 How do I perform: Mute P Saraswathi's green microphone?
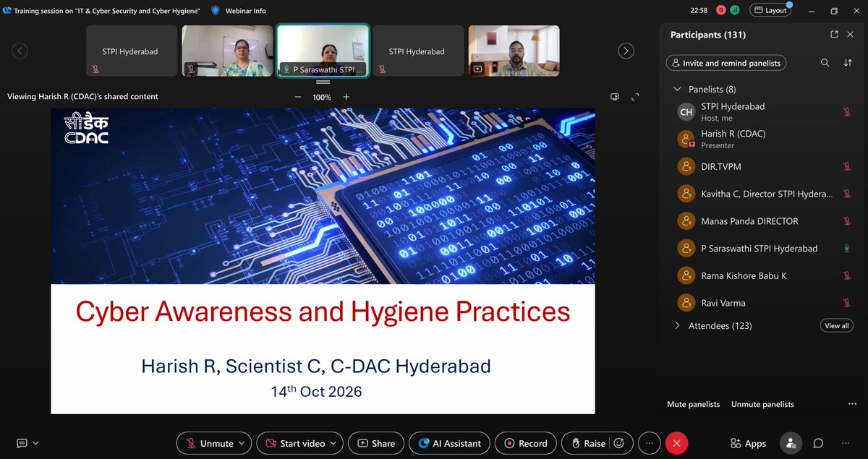pyautogui.click(x=846, y=248)
